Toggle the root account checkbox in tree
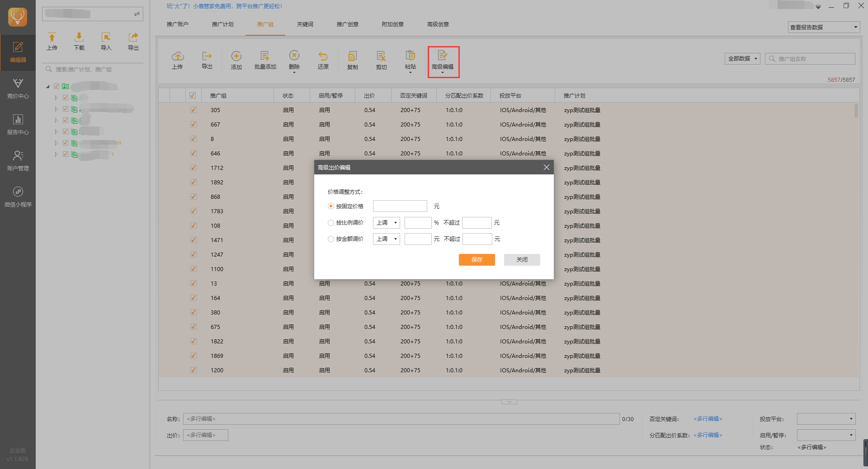 (x=57, y=86)
